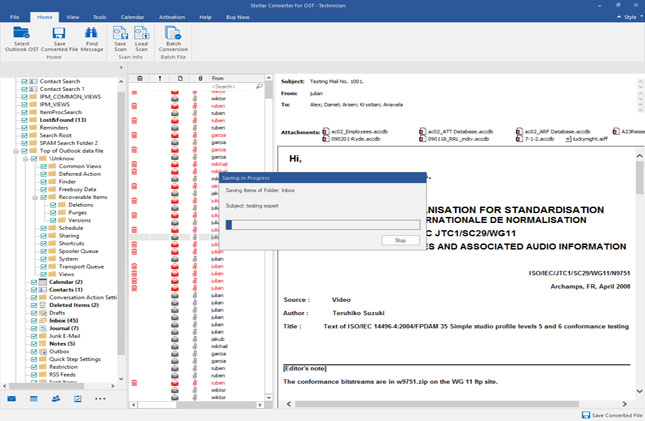Open Batch Conversion tool
Viewport: 645px width, 421px height.
(x=173, y=39)
